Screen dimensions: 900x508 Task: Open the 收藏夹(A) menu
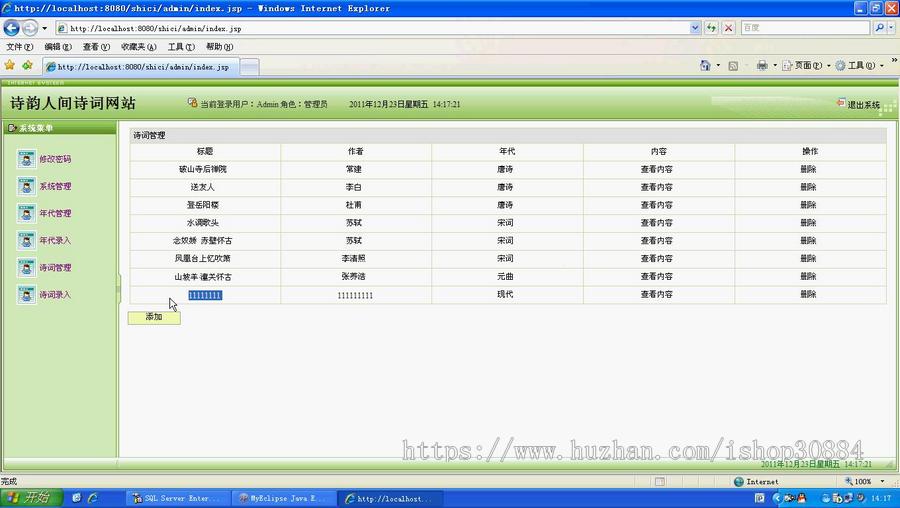tap(138, 47)
